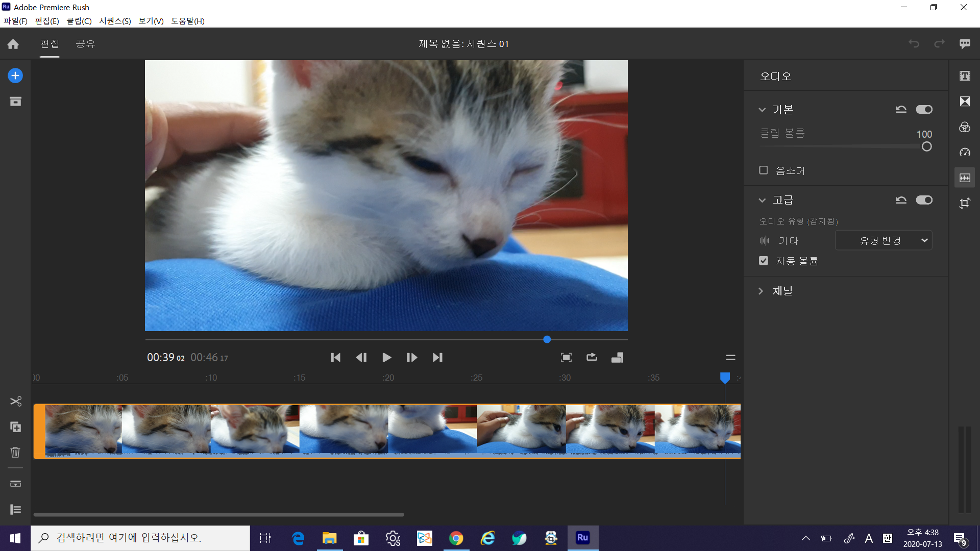The height and width of the screenshot is (551, 980).
Task: Collapse the 고급 section chevron
Action: pos(762,201)
